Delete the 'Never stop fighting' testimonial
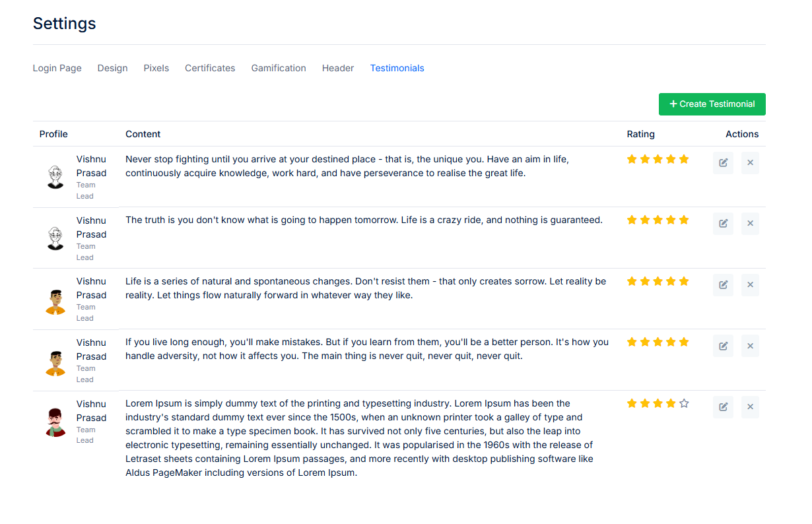 click(750, 163)
